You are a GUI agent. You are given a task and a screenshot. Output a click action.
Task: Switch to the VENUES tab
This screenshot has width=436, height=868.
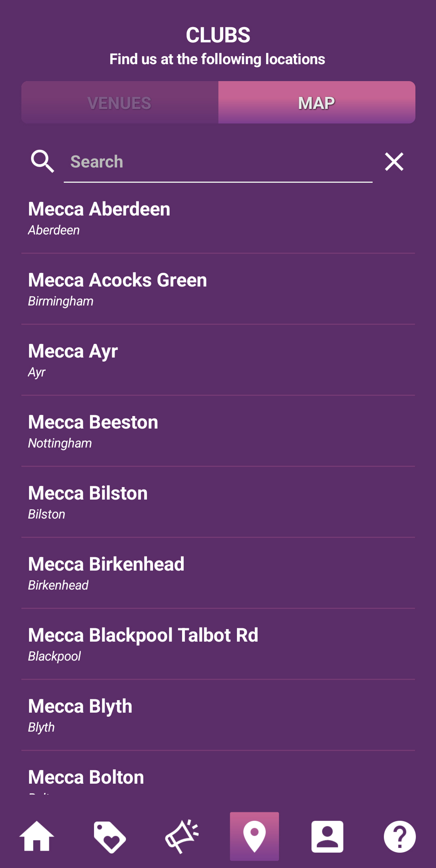(120, 102)
